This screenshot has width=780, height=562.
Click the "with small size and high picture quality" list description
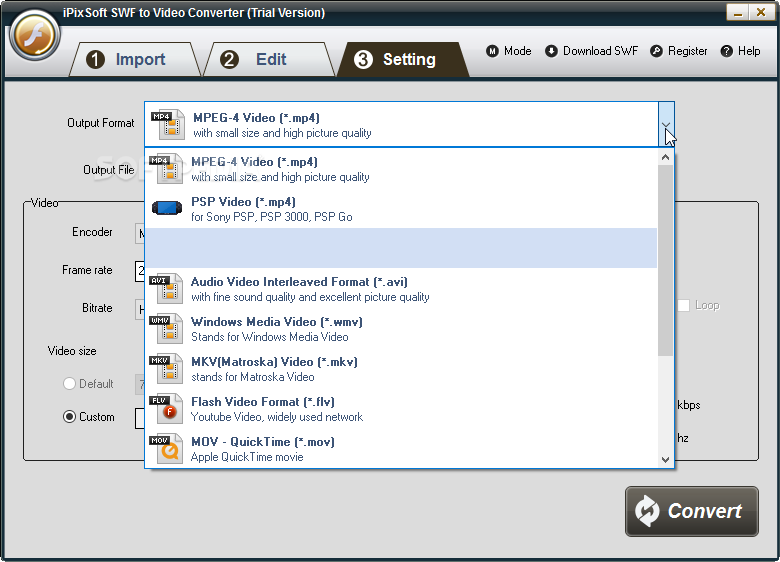pyautogui.click(x=280, y=177)
